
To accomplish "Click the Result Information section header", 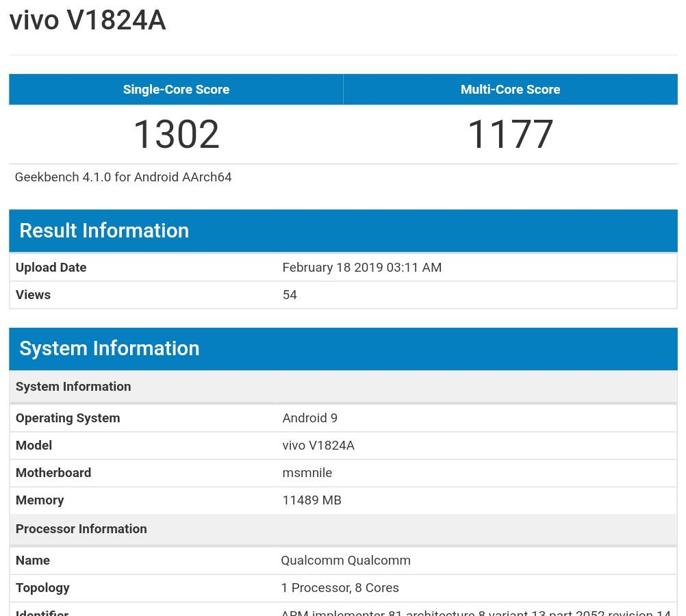I will 344,231.
